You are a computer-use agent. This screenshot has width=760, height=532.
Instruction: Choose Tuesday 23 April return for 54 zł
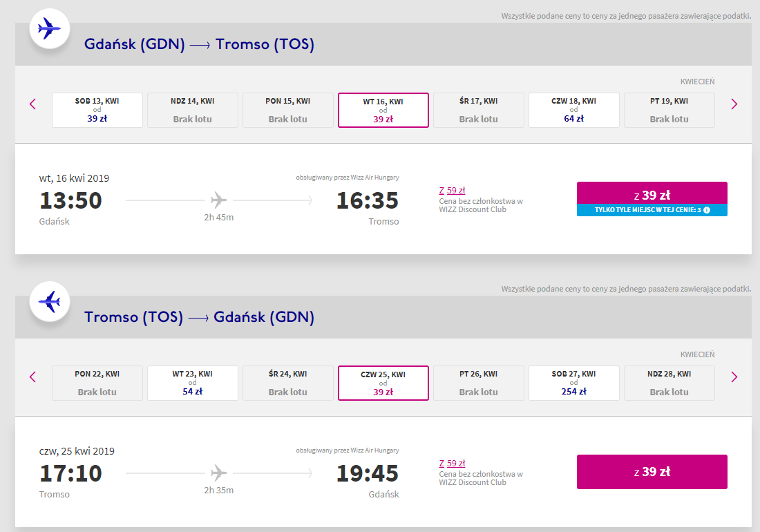(193, 383)
